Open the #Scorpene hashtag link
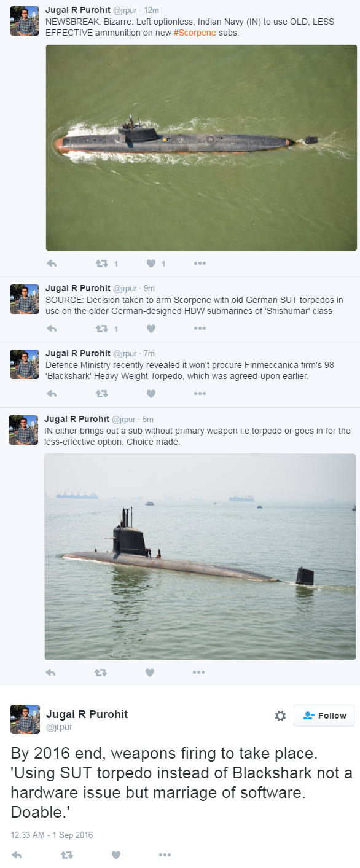The height and width of the screenshot is (868, 360). pyautogui.click(x=195, y=33)
